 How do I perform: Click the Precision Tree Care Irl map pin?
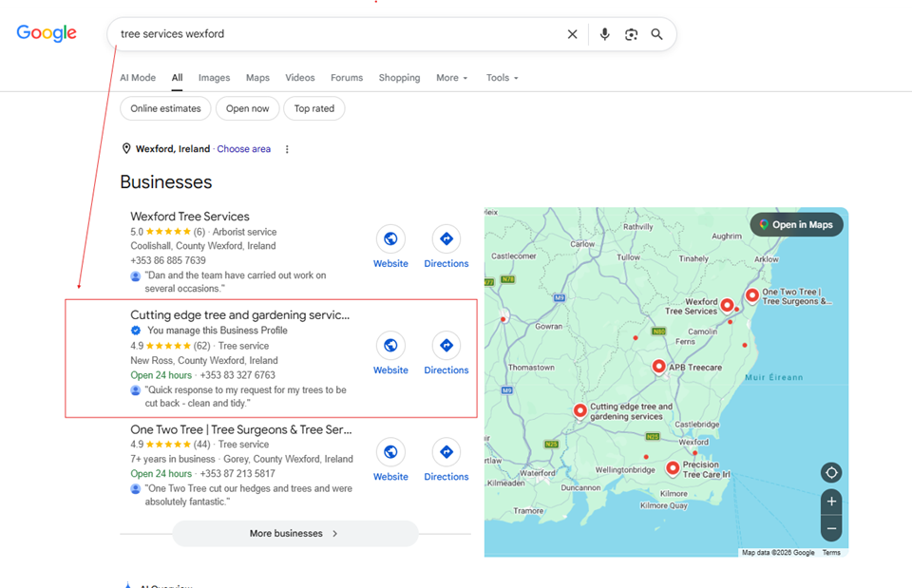click(673, 468)
